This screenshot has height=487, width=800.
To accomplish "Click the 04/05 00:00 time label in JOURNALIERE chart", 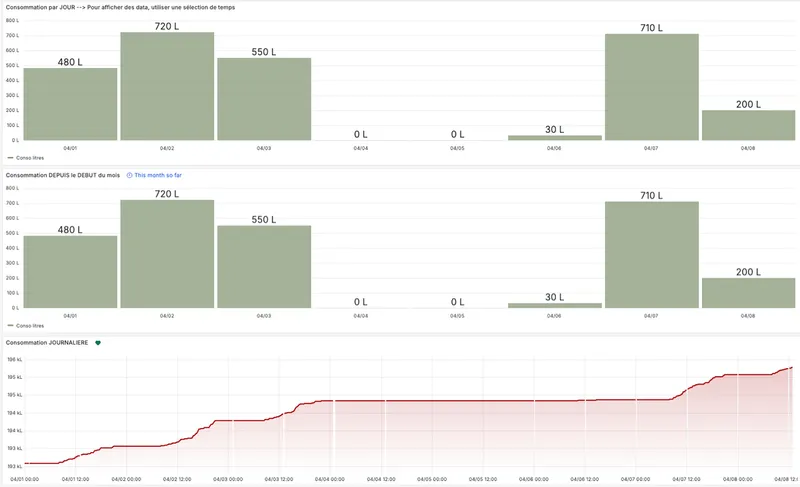I will tap(432, 479).
